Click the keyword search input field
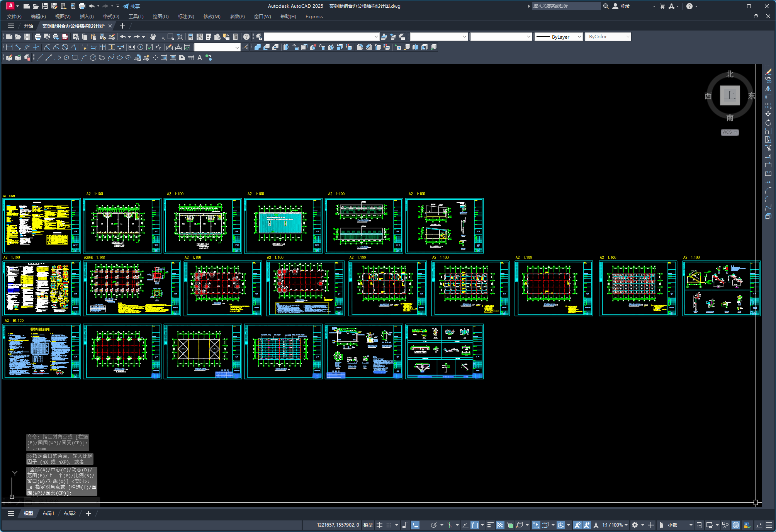The height and width of the screenshot is (532, 776). coord(566,6)
